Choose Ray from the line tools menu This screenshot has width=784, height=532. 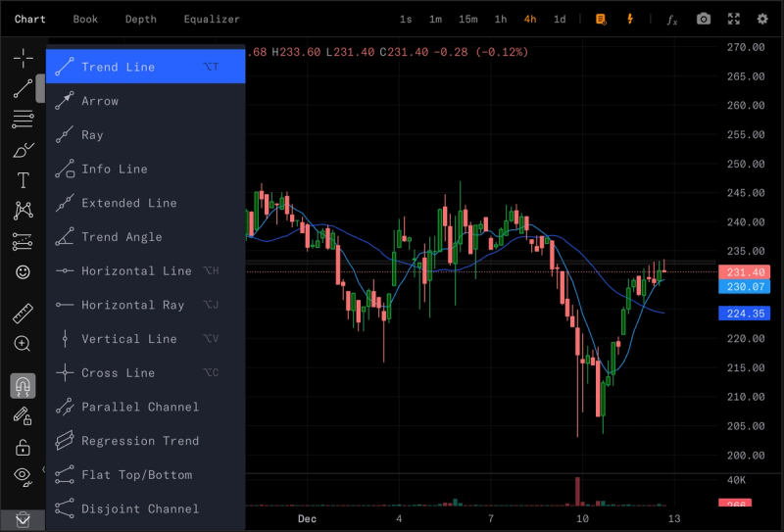145,134
